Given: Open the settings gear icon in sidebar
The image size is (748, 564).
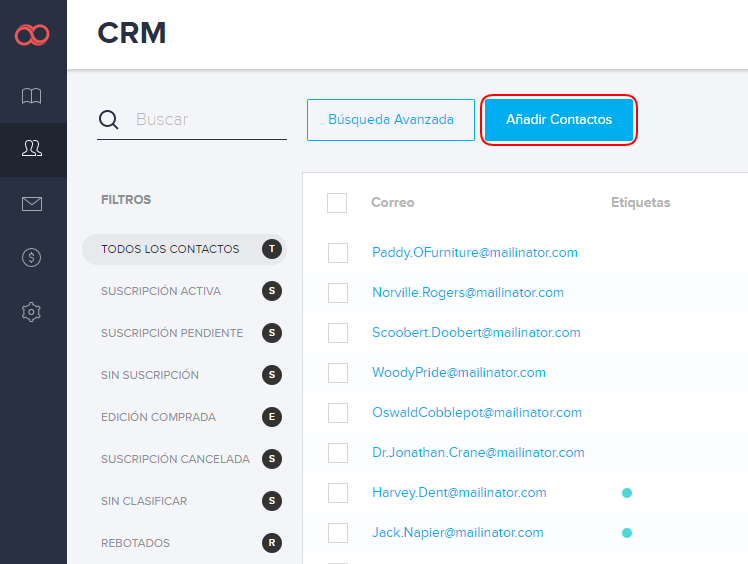Looking at the screenshot, I should pyautogui.click(x=32, y=312).
